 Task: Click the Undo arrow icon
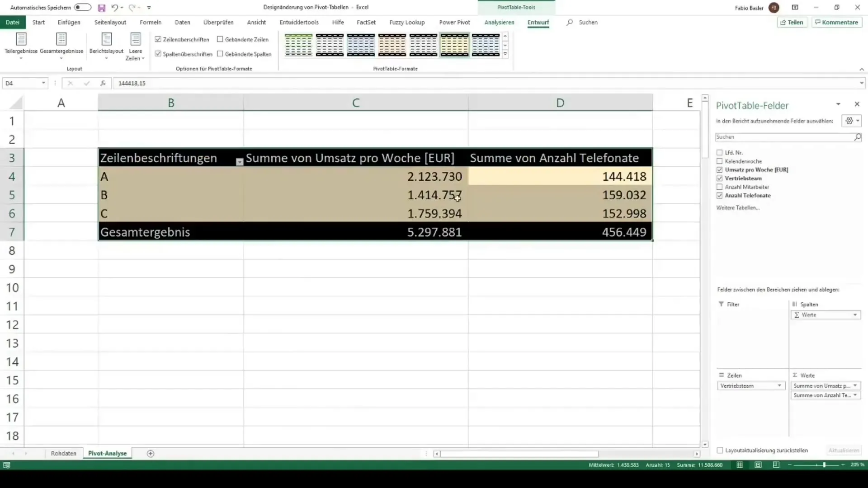pos(115,8)
